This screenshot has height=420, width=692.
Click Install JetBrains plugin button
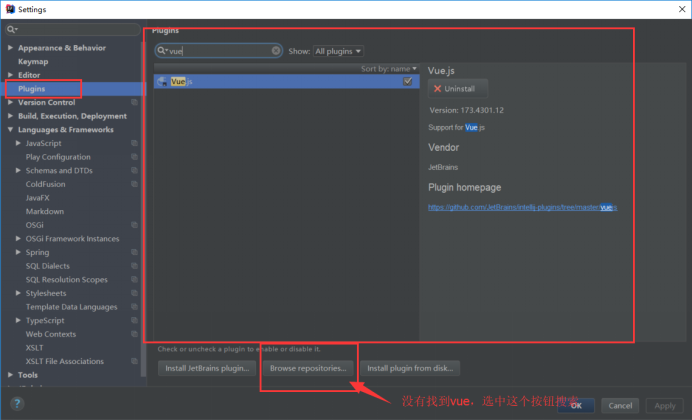tap(207, 368)
